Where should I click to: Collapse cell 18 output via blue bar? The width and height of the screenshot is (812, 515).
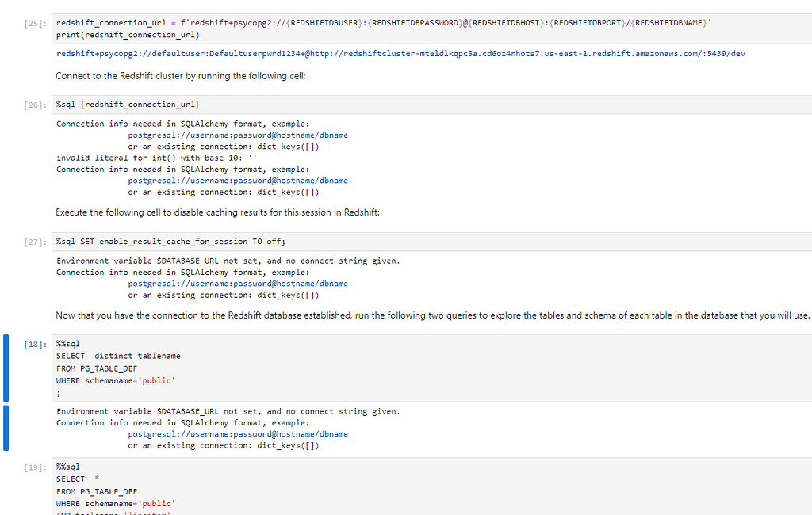point(6,428)
